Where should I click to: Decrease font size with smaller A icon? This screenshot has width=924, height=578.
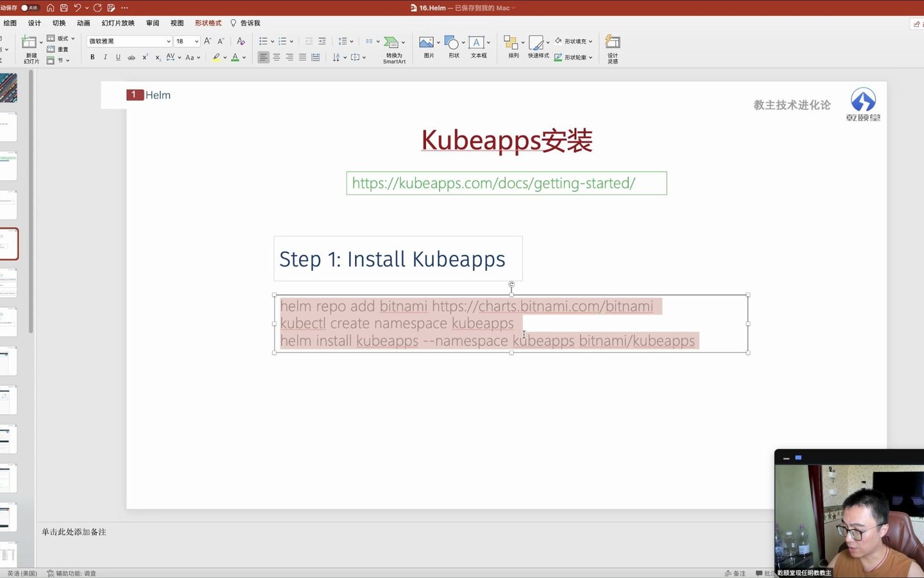(221, 41)
